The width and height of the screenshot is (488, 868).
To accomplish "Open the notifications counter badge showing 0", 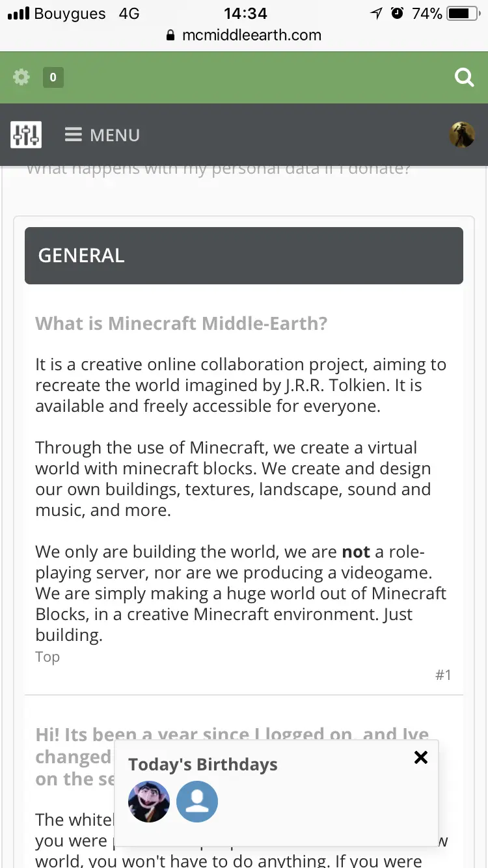I will [x=53, y=77].
